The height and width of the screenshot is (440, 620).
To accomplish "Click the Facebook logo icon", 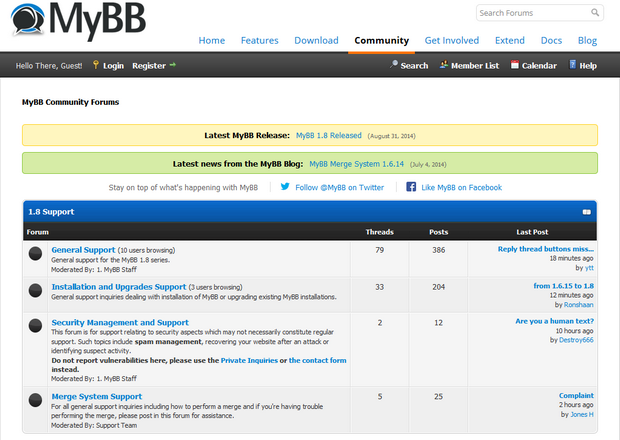I will 411,187.
